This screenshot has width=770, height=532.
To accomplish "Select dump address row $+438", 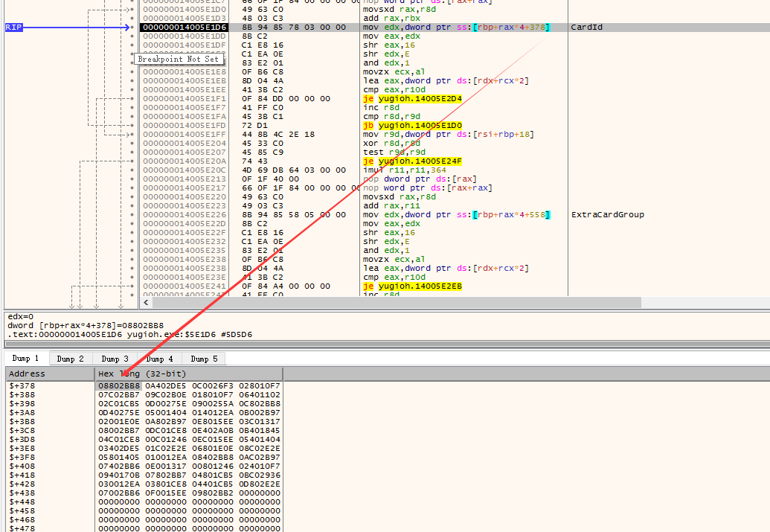I will (x=22, y=493).
